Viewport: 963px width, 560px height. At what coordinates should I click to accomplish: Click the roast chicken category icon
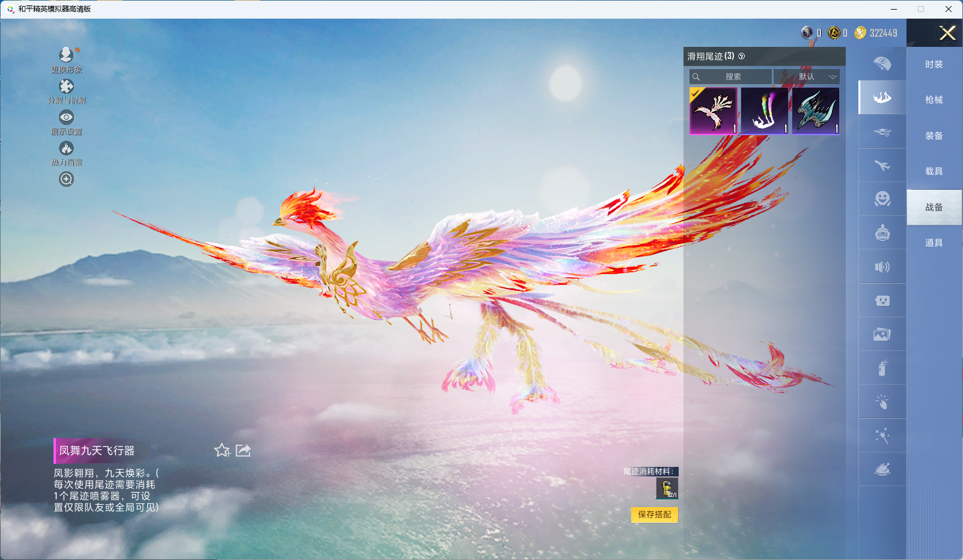(882, 469)
